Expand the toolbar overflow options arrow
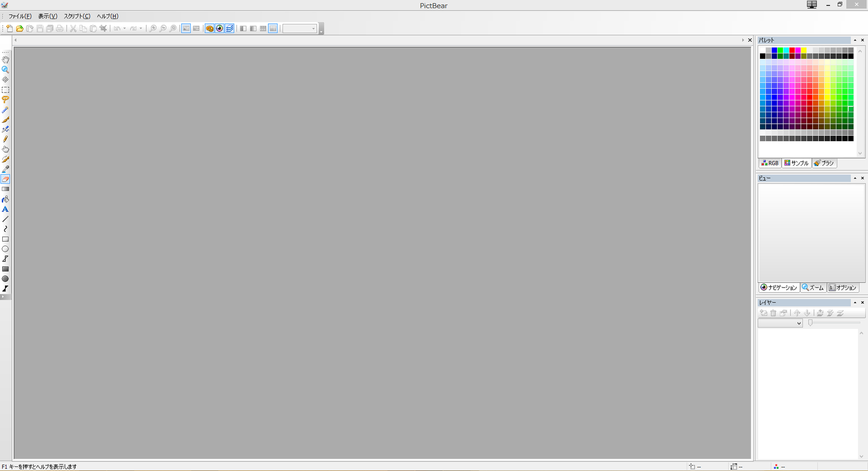Screen dimensions: 868x471 tap(321, 29)
